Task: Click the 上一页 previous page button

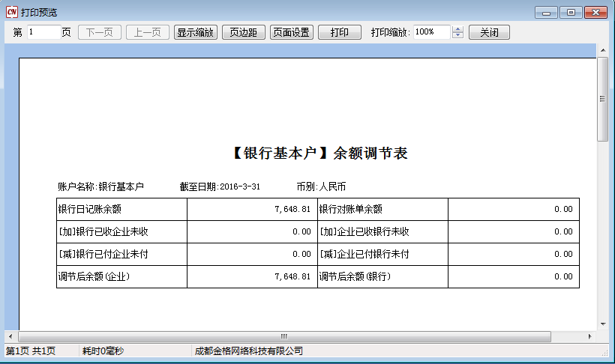Action: click(147, 32)
